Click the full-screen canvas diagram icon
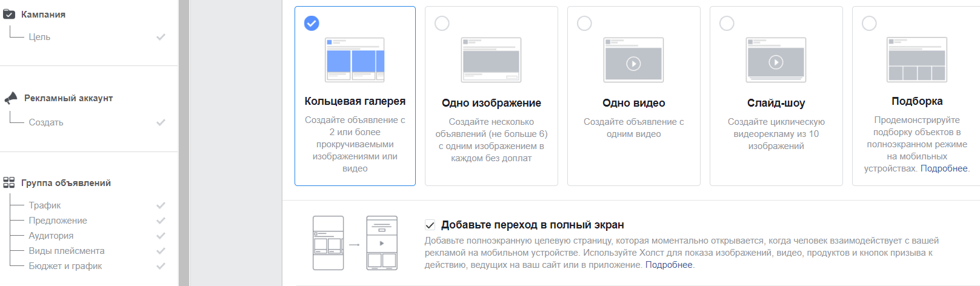This screenshot has height=286, width=980. coord(355,243)
